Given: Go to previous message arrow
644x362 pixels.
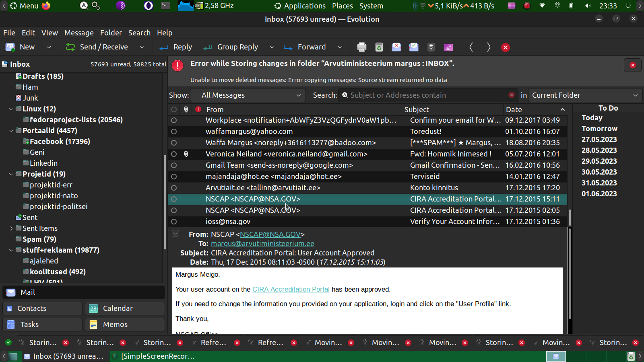Looking at the screenshot, I should click(x=471, y=47).
